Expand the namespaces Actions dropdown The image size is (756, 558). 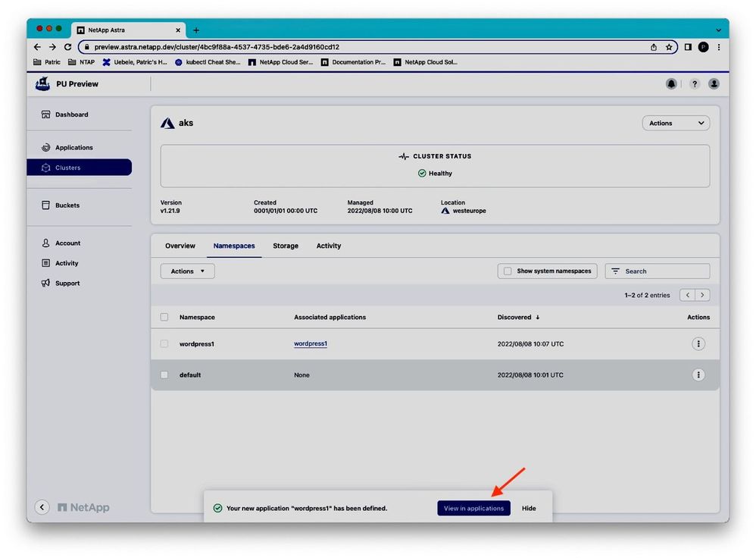pos(188,271)
